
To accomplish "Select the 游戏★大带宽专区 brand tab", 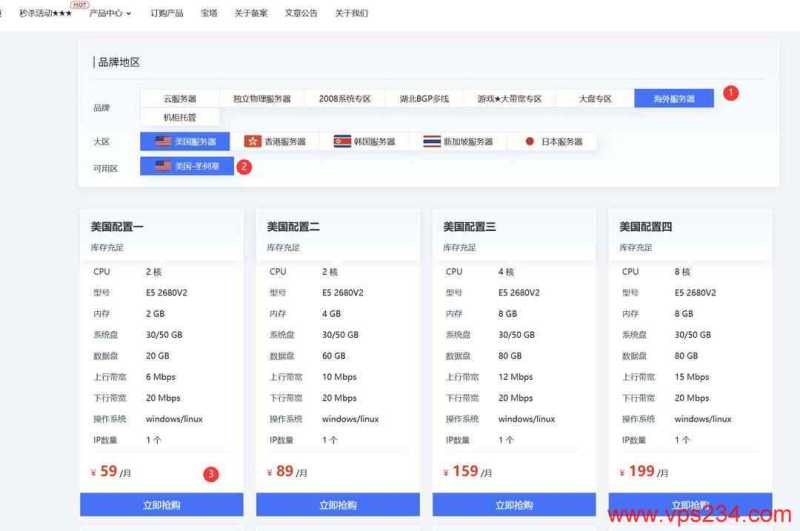I will point(509,98).
